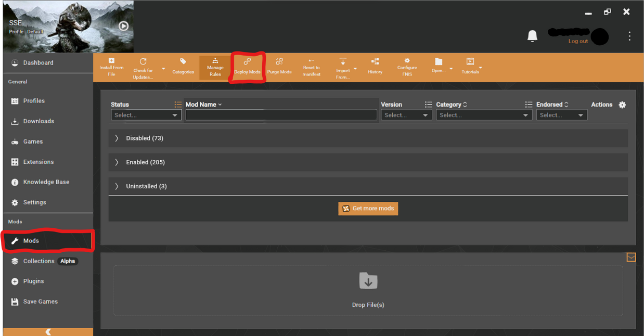Click list icon beside Category header

click(x=428, y=105)
